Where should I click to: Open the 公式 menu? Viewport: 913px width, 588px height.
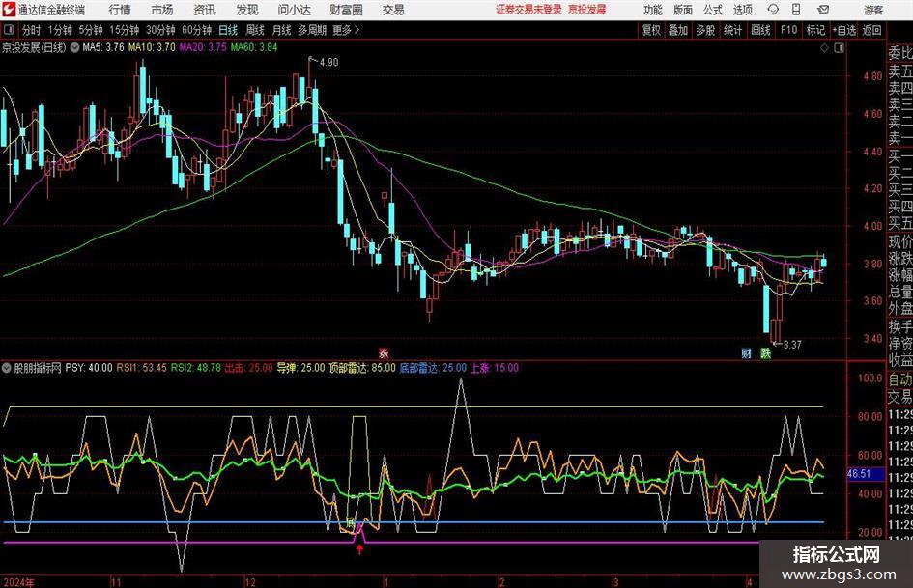[x=713, y=10]
